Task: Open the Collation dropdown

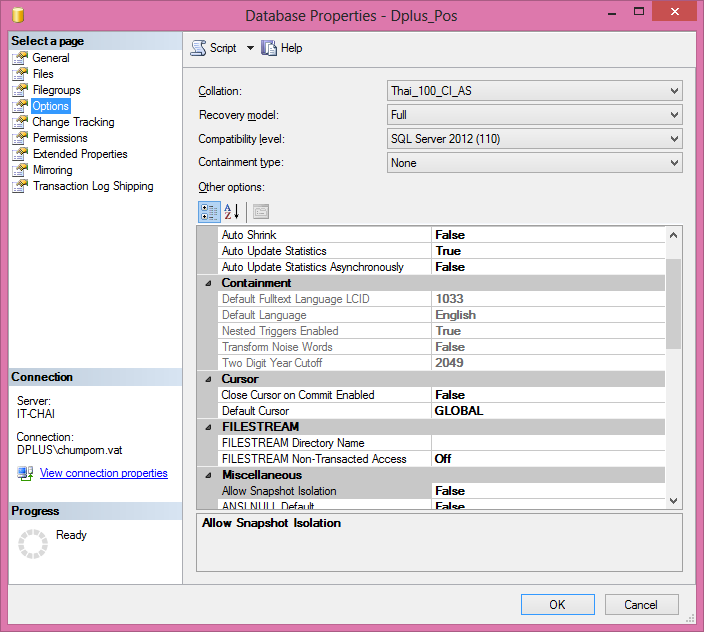Action: (534, 91)
